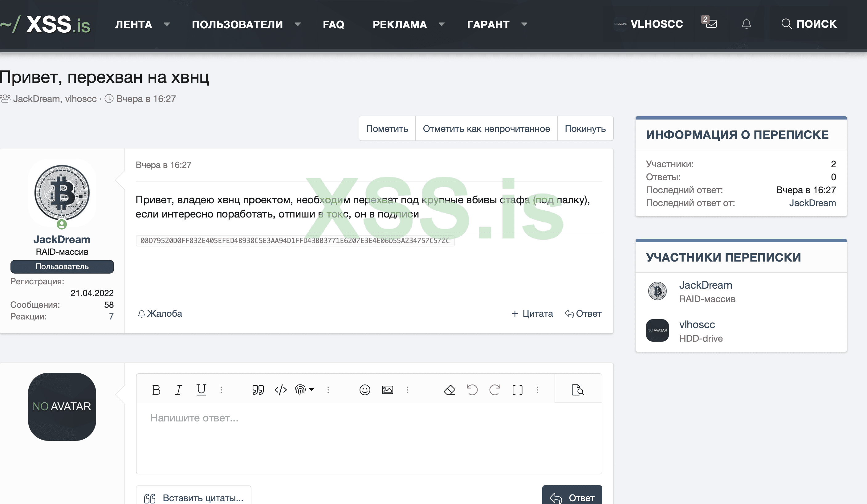
Task: Insert code block using the </> icon
Action: click(x=280, y=390)
